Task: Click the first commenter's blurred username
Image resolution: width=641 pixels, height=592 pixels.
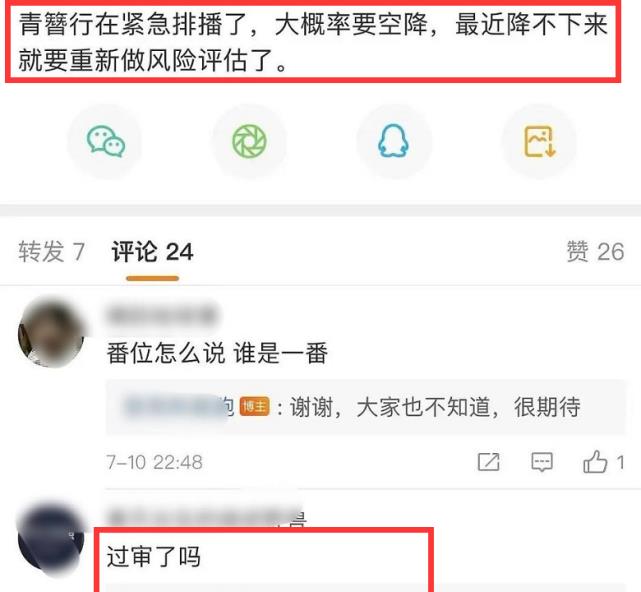Action: click(x=162, y=316)
